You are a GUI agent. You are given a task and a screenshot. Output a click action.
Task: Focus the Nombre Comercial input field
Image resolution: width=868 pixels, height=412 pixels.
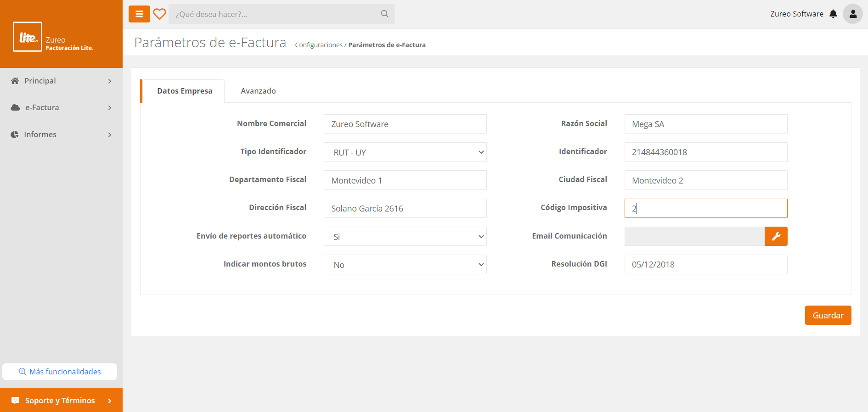coord(405,124)
